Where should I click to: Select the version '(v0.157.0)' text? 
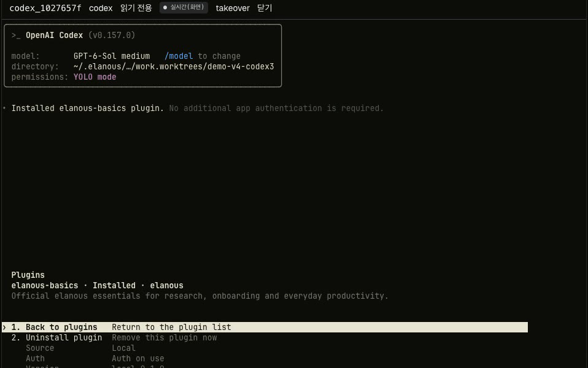pyautogui.click(x=112, y=35)
